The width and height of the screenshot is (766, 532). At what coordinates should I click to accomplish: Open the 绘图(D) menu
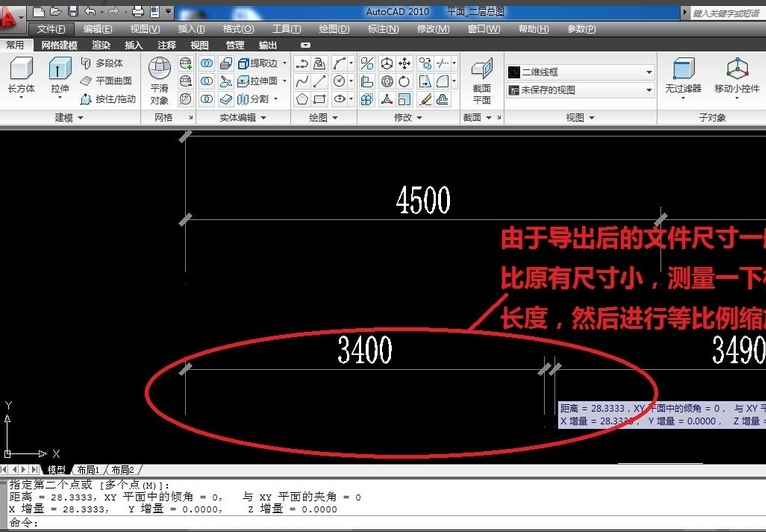coord(334,29)
